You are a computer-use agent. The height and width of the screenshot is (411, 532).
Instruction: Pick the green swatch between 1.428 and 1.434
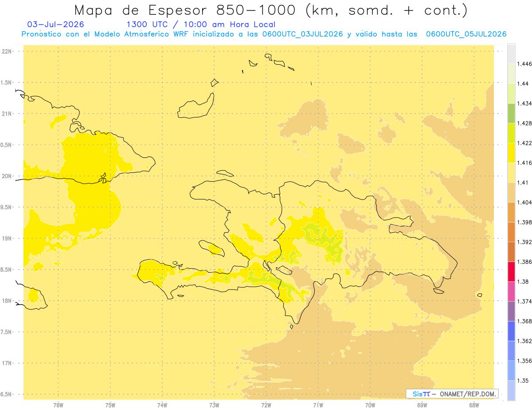point(511,113)
